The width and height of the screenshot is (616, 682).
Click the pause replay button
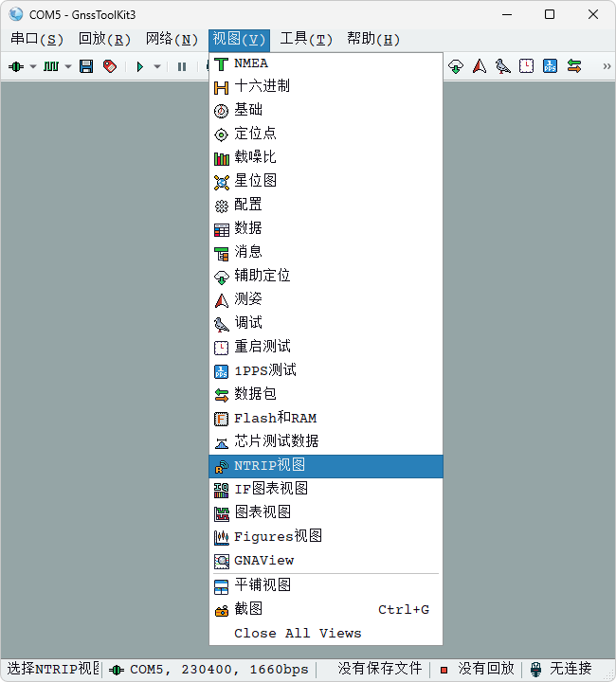point(182,66)
